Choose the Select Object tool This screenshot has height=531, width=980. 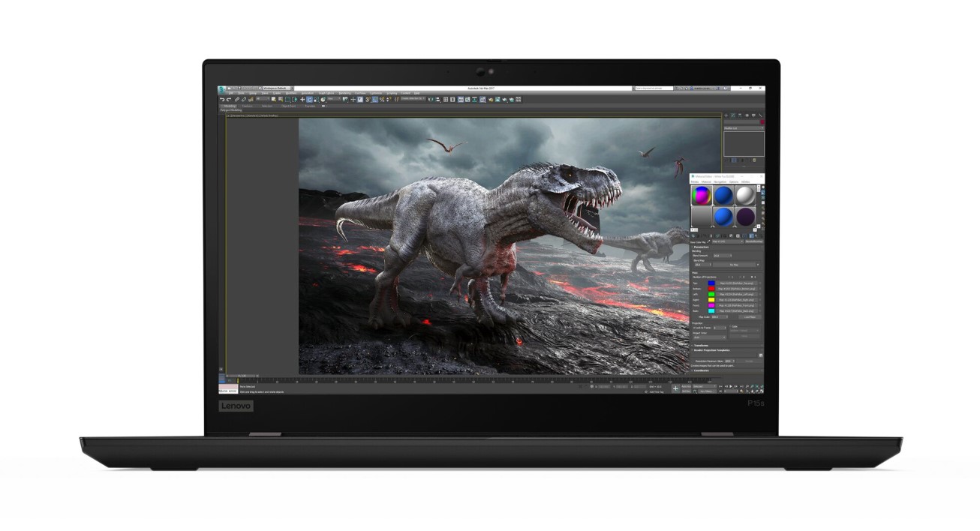click(x=274, y=99)
